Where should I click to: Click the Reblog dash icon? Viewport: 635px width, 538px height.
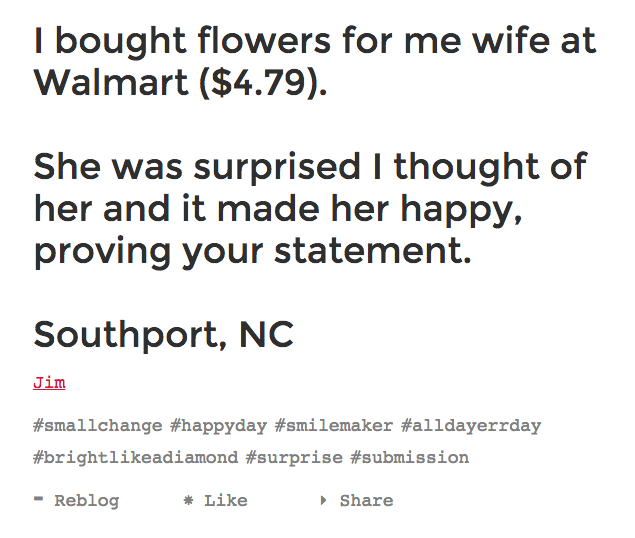pyautogui.click(x=38, y=499)
